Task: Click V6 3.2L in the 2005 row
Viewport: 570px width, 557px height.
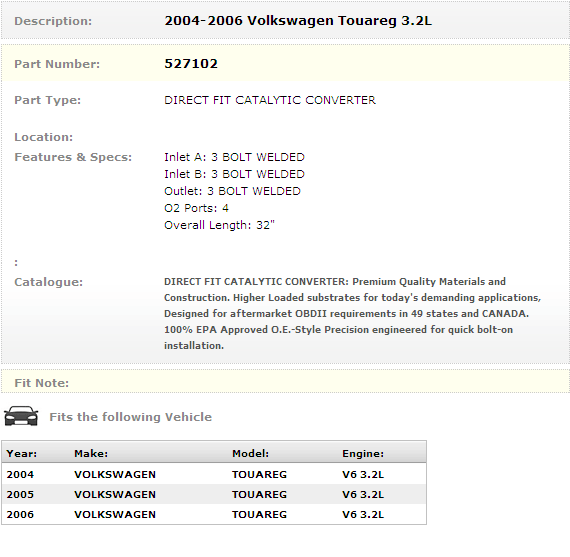Action: tap(363, 494)
